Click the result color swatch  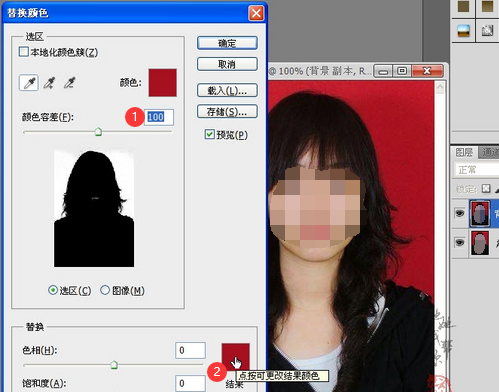[x=236, y=356]
